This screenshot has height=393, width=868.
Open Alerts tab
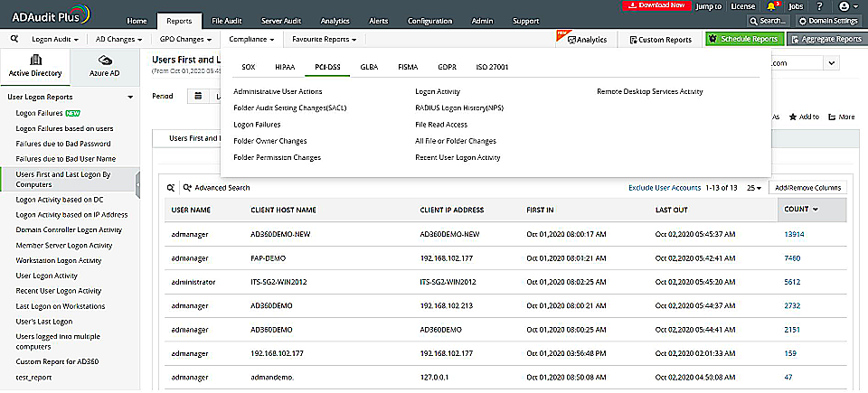click(x=379, y=22)
